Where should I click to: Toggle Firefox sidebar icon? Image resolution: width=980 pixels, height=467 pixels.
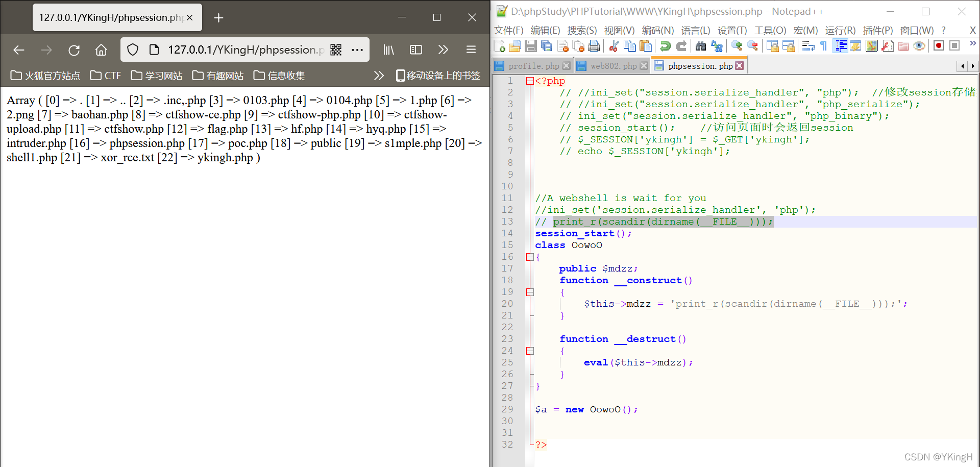(x=416, y=50)
